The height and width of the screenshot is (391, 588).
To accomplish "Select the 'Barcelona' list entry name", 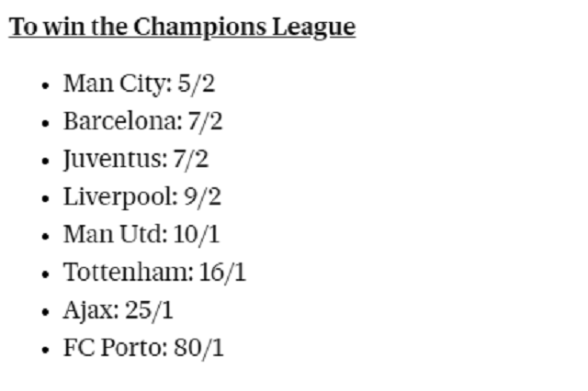I will click(x=120, y=121).
